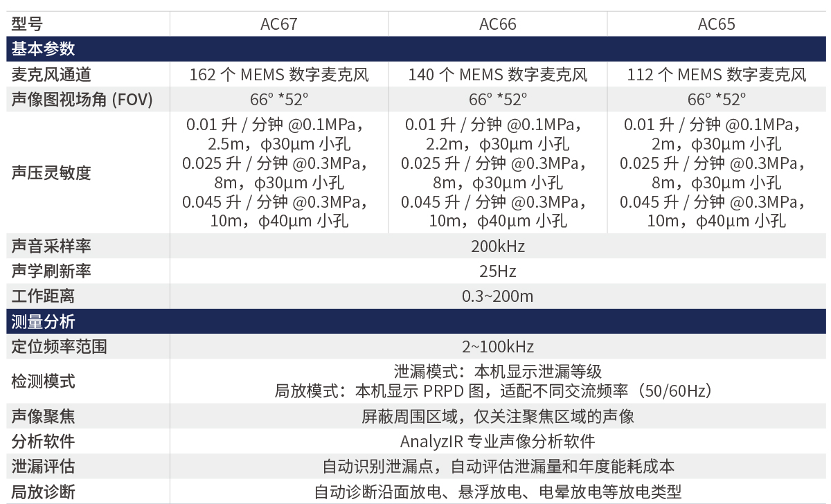
Task: Click the 局放诊断 row label
Action: click(x=44, y=492)
